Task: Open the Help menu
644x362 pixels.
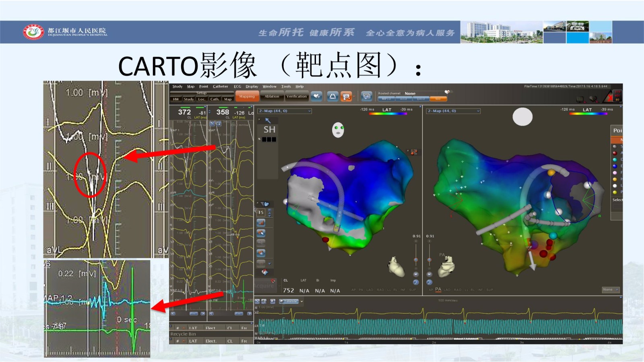Action: pyautogui.click(x=299, y=86)
